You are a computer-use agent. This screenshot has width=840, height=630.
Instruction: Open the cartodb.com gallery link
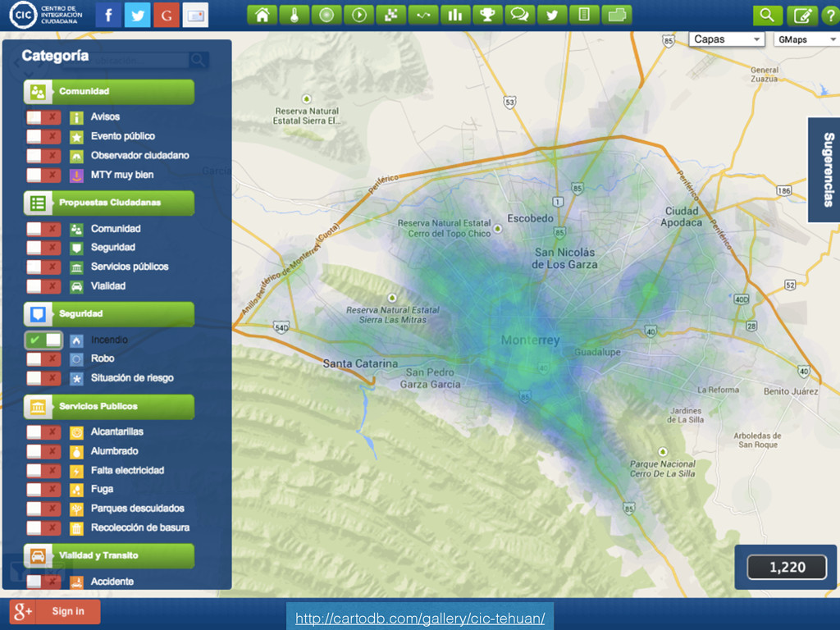tap(420, 619)
